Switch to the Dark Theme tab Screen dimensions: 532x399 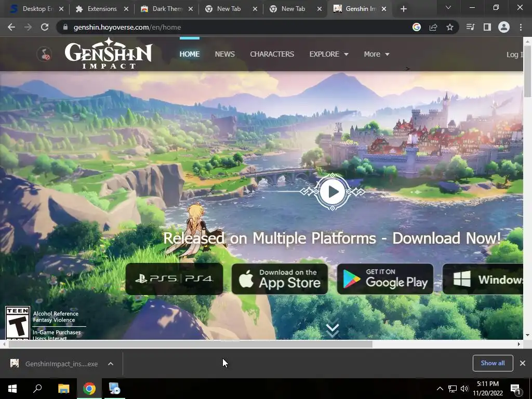pyautogui.click(x=167, y=9)
